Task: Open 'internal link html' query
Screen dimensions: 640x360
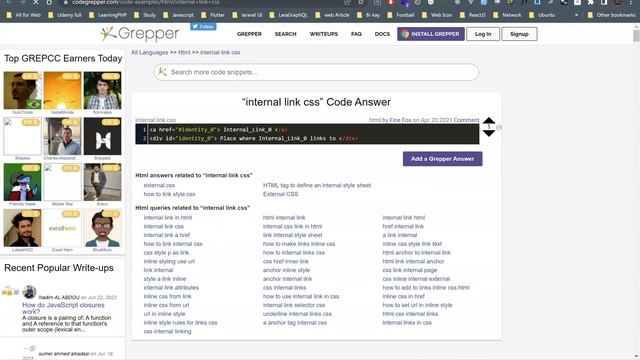Action: coord(404,218)
